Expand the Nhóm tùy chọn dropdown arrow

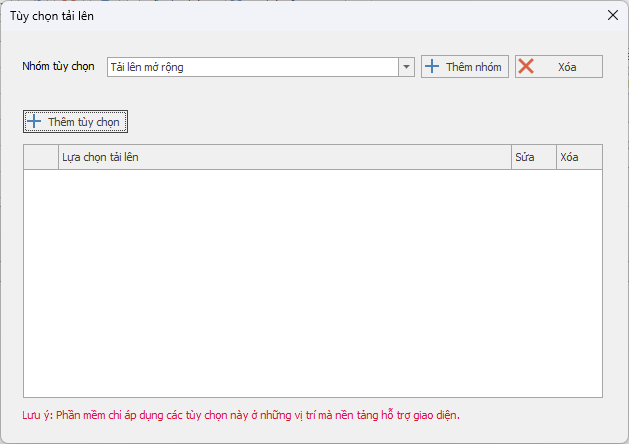coord(406,67)
